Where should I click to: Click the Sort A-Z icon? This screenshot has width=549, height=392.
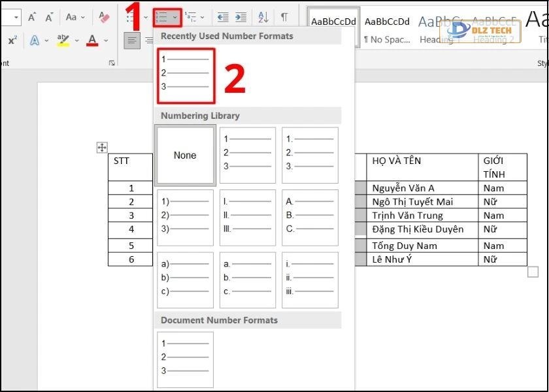(x=263, y=17)
